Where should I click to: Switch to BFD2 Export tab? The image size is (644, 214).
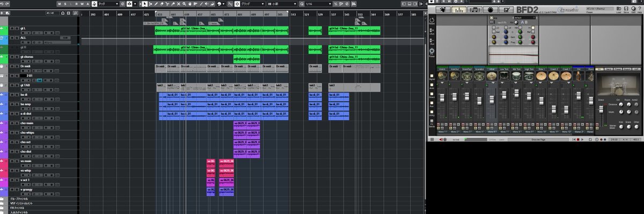pos(627,69)
